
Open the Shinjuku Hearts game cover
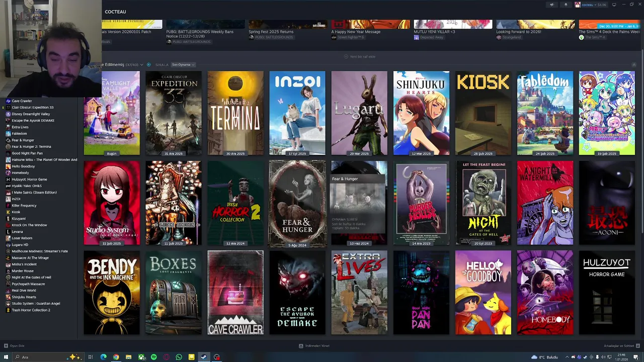click(x=421, y=113)
